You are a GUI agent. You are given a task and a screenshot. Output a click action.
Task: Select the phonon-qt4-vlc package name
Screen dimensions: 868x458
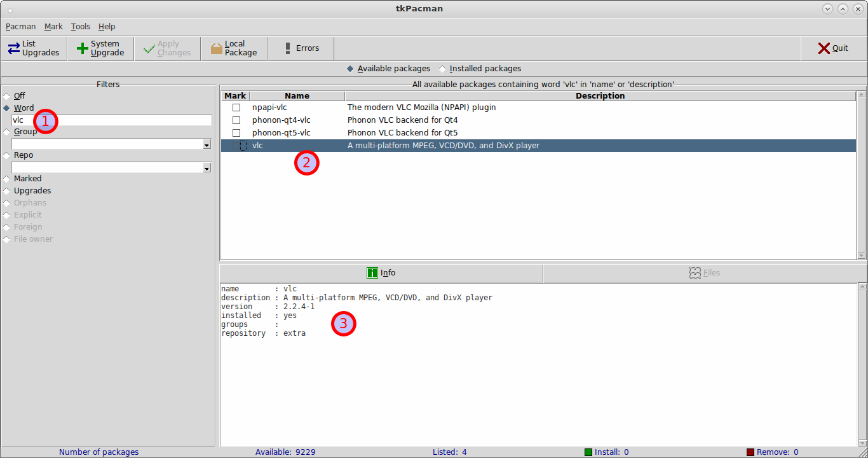coord(281,120)
